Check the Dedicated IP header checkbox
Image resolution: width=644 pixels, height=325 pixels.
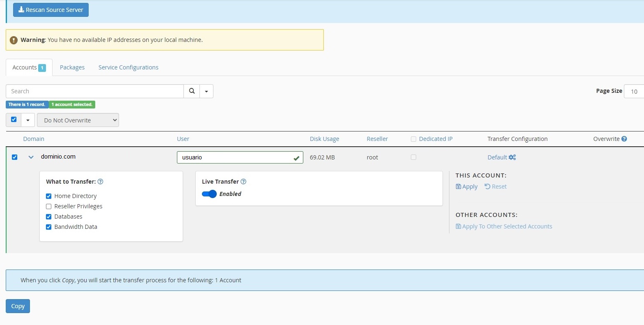(x=413, y=139)
